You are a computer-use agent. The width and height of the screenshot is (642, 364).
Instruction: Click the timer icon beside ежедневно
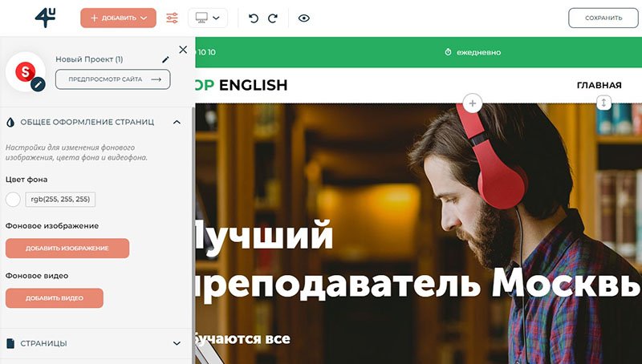coord(448,52)
